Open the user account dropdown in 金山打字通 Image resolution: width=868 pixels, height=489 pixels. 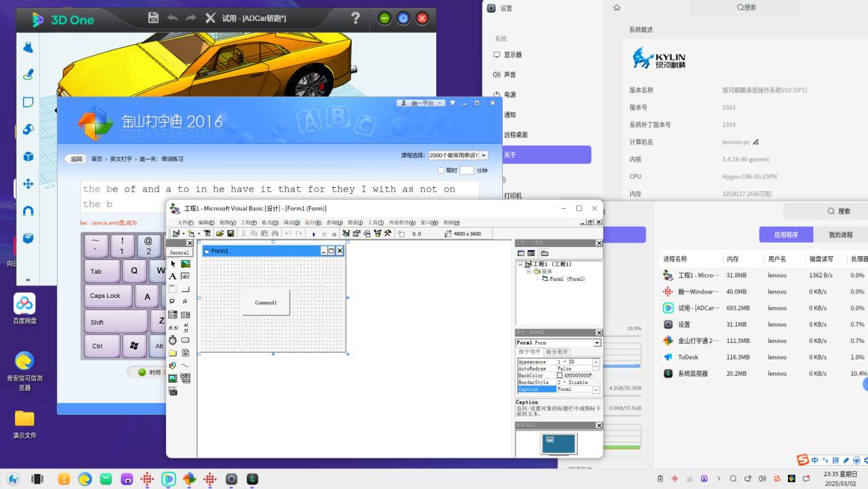pyautogui.click(x=421, y=103)
